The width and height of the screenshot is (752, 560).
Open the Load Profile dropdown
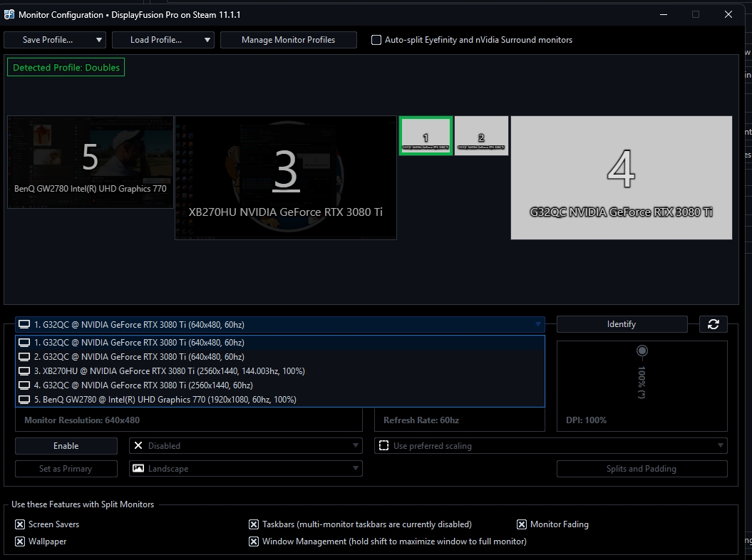[x=163, y=40]
